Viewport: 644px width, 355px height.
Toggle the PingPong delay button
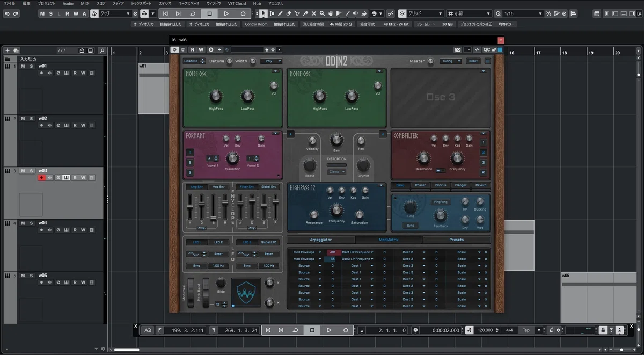(440, 202)
